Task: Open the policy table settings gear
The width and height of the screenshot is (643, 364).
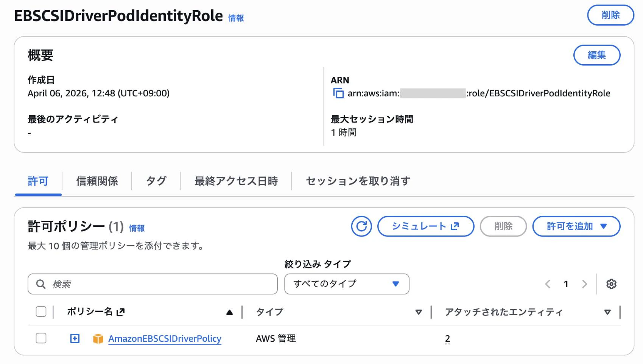Action: (611, 284)
